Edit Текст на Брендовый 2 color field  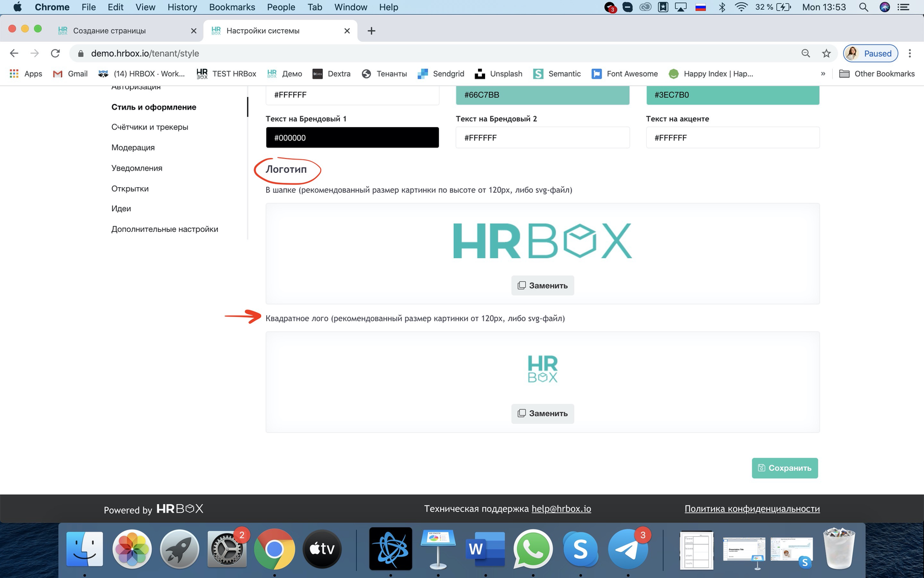(542, 138)
